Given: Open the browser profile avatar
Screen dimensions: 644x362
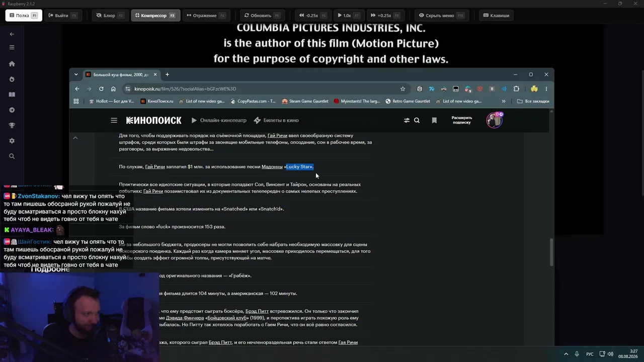Looking at the screenshot, I should tap(534, 89).
